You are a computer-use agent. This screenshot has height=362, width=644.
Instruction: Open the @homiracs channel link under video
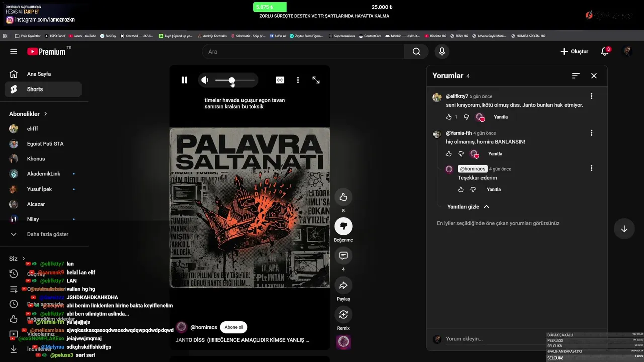point(203,327)
